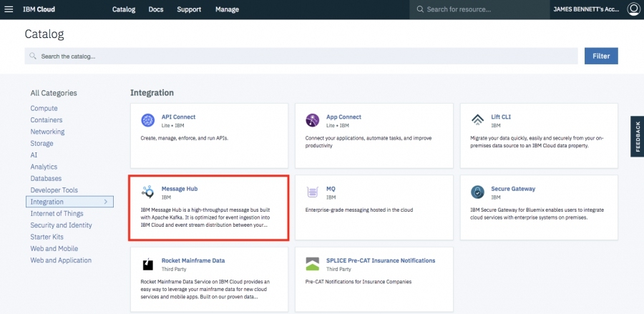
Task: Click the Secure Gateway lock icon
Action: coord(477,192)
